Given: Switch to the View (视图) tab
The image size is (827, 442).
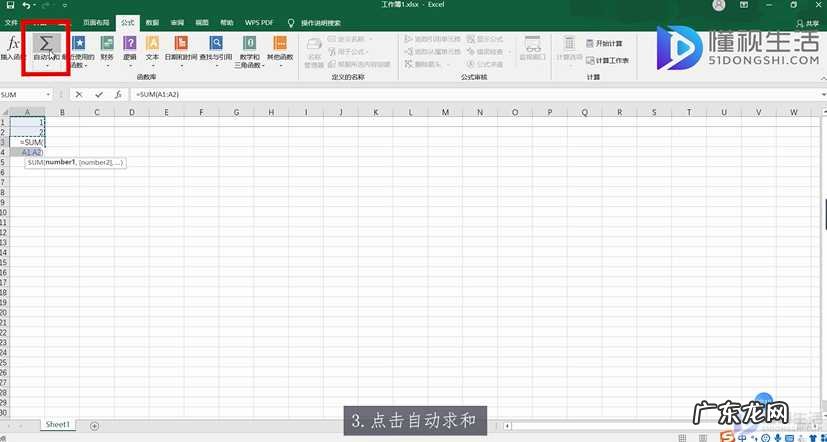Looking at the screenshot, I should (x=202, y=23).
